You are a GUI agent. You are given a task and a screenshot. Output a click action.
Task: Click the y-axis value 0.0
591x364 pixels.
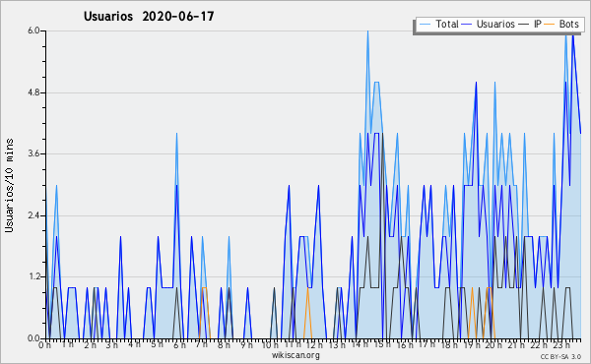(33, 338)
